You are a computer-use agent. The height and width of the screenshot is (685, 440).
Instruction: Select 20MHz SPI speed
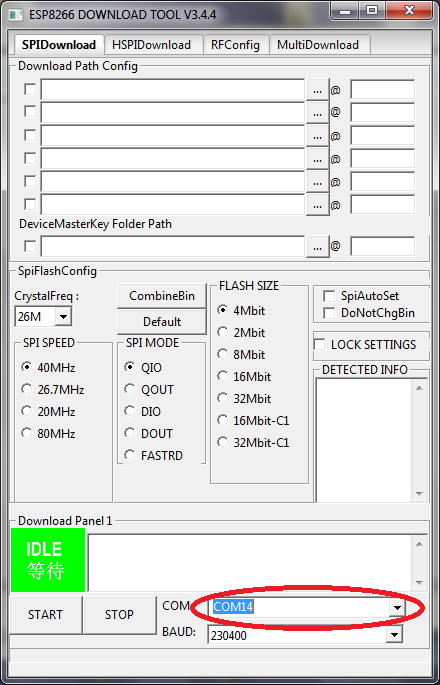pos(27,412)
